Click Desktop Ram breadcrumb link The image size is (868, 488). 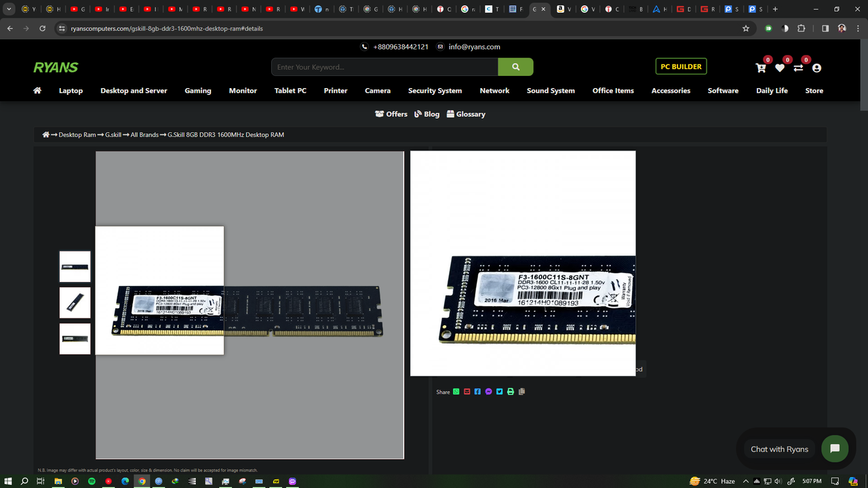[77, 135]
